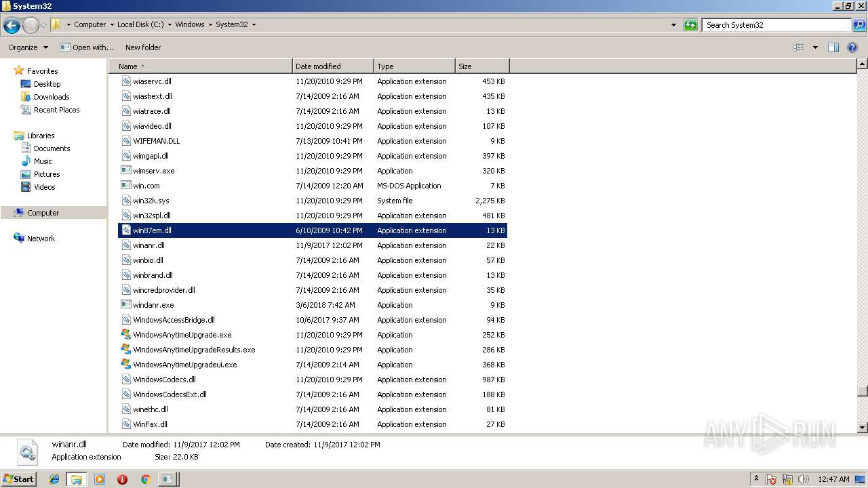
Task: Select the WIFEMAN.DLL file icon
Action: coord(126,141)
